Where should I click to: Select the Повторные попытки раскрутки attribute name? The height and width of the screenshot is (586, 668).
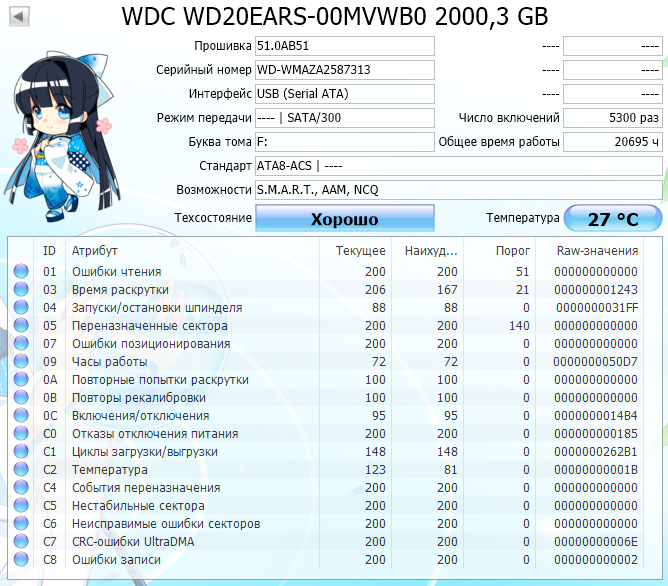coord(160,379)
